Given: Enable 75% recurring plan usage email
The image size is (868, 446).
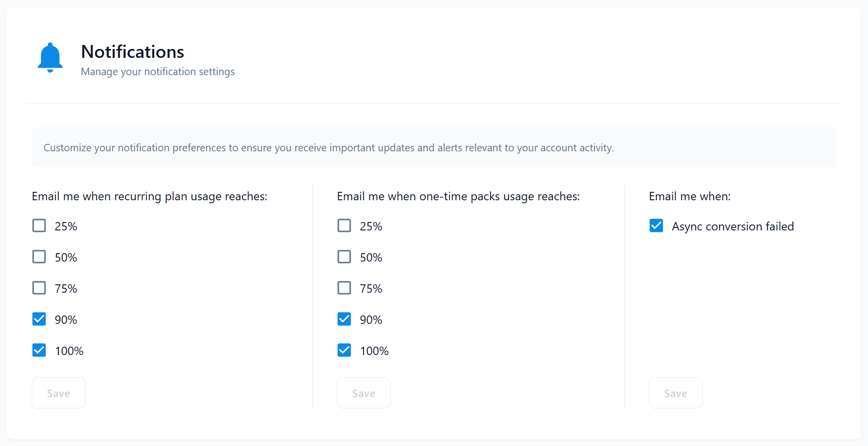Looking at the screenshot, I should pyautogui.click(x=39, y=288).
